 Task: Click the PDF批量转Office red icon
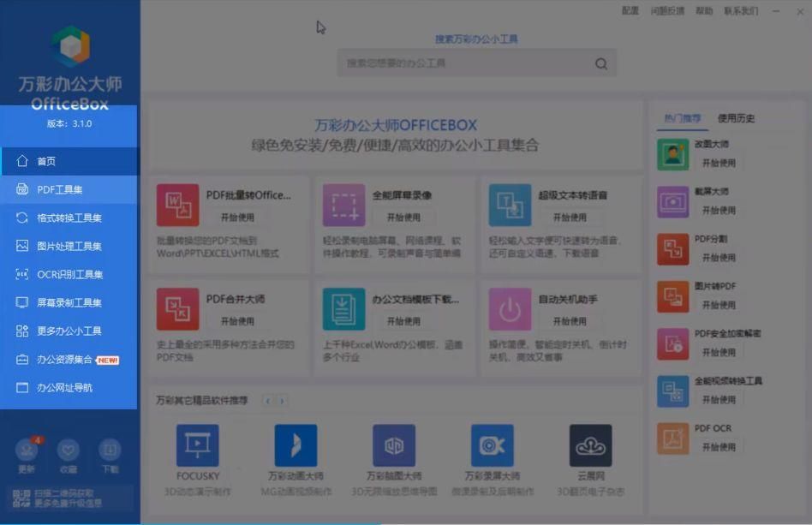tap(177, 205)
